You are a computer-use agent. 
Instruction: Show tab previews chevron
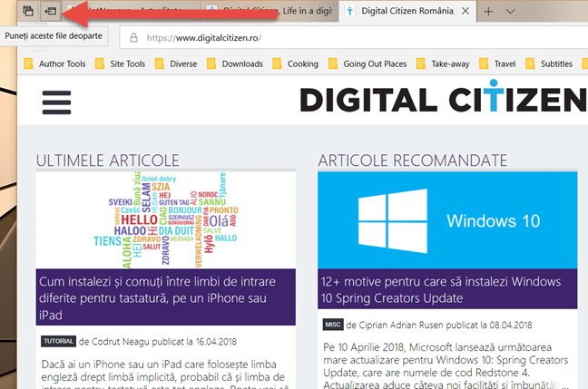click(x=510, y=12)
